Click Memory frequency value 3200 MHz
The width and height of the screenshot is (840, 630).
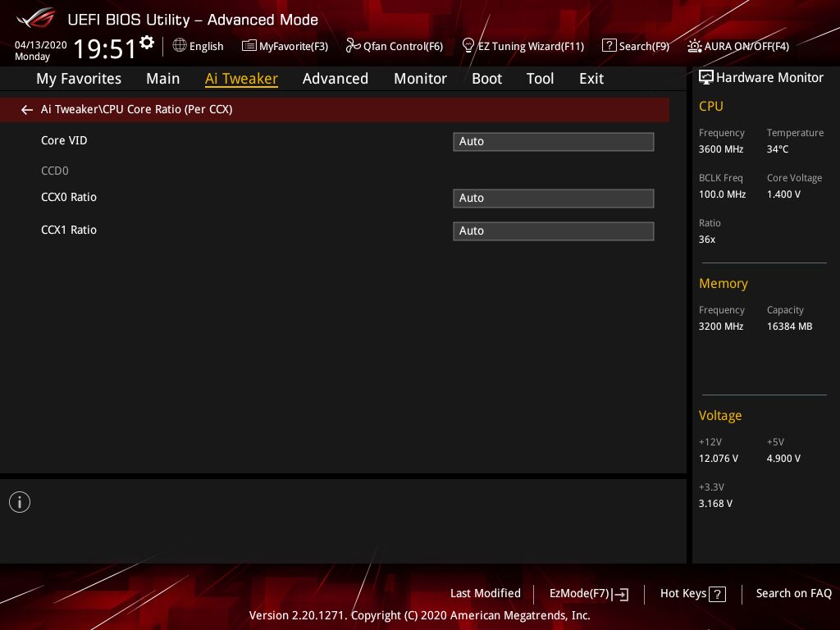coord(720,326)
